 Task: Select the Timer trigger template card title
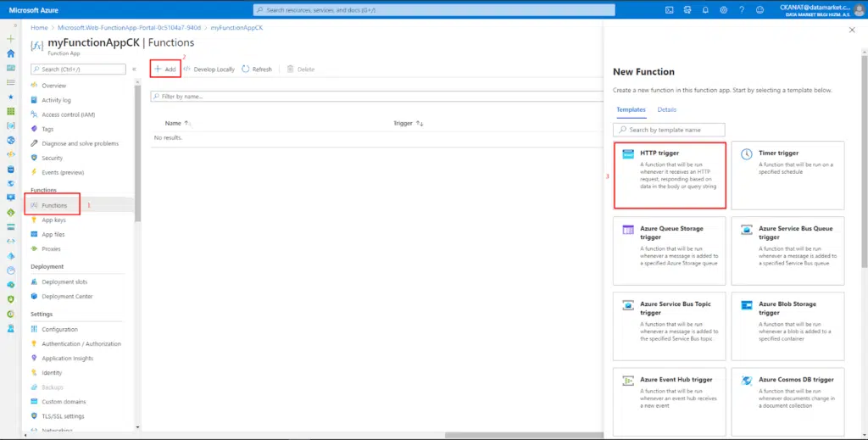(778, 153)
